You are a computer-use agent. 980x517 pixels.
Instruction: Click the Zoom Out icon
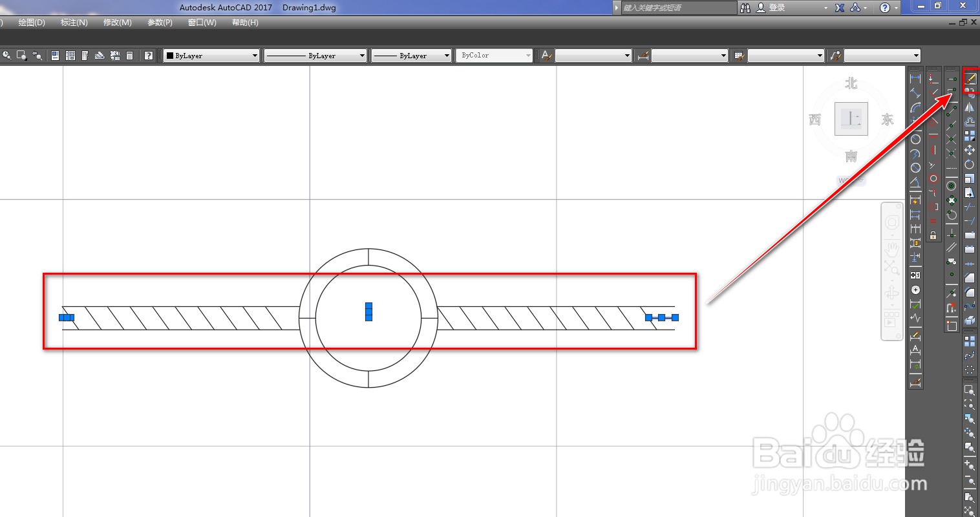(970, 480)
